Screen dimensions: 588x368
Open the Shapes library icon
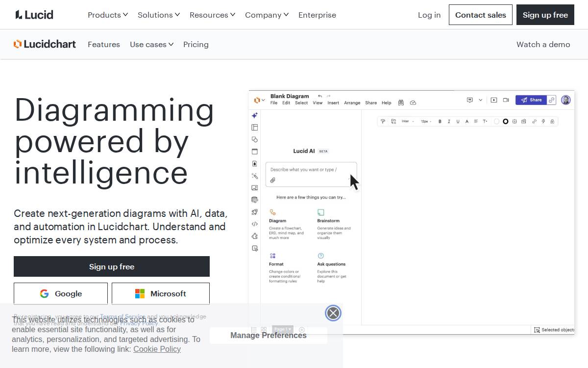click(x=255, y=139)
